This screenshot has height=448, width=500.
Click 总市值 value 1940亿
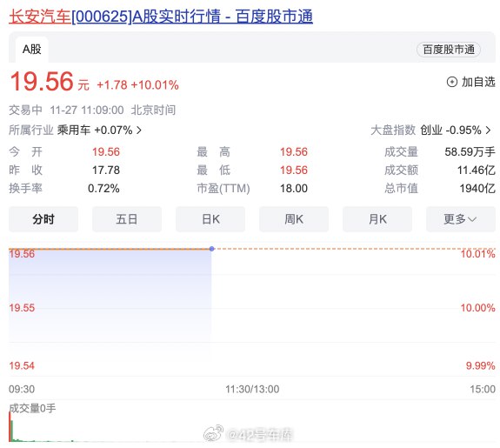pos(477,188)
